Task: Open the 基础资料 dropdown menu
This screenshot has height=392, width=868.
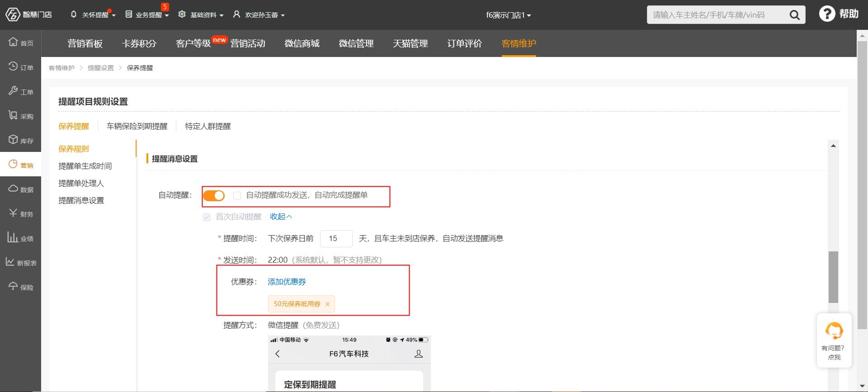Action: coord(201,15)
